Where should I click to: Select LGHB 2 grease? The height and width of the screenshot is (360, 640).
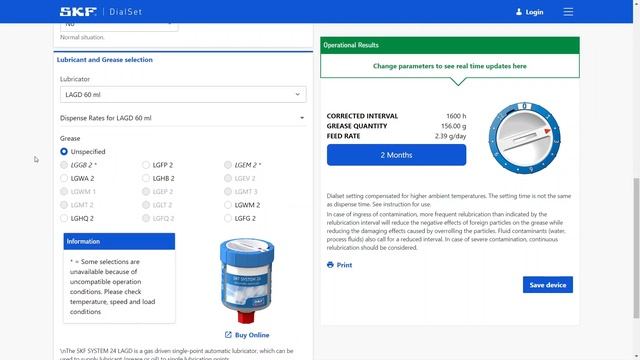coord(146,178)
